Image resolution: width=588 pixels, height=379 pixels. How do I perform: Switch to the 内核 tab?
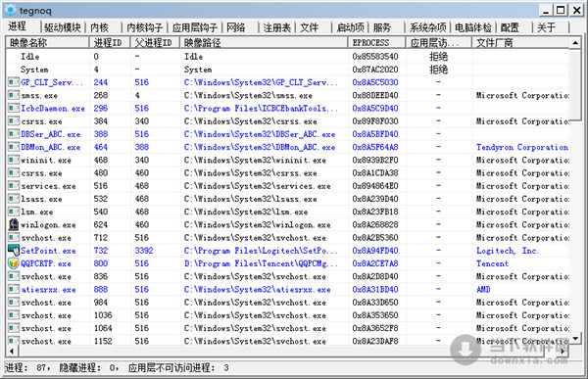pyautogui.click(x=99, y=27)
